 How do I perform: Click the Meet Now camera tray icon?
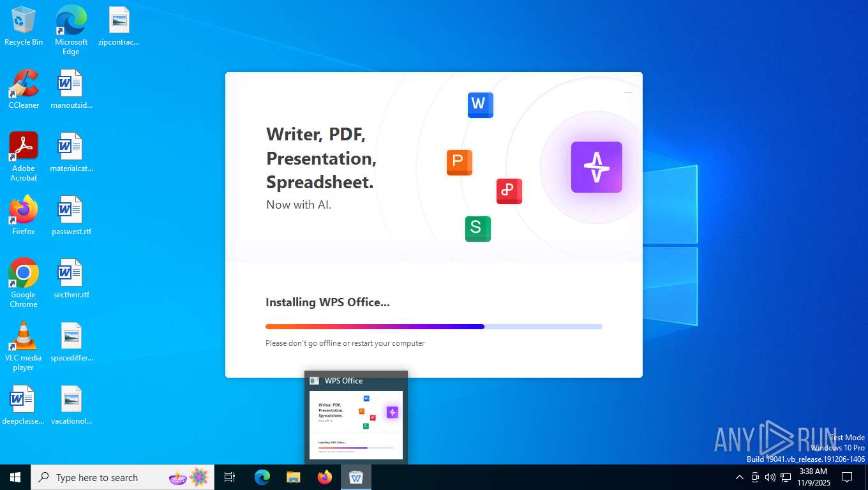755,477
